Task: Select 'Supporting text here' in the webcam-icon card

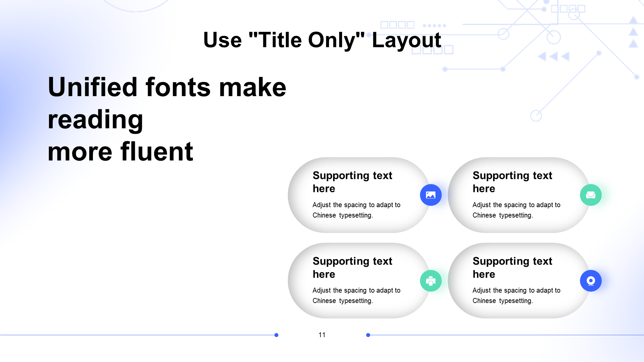Action: coord(512,267)
